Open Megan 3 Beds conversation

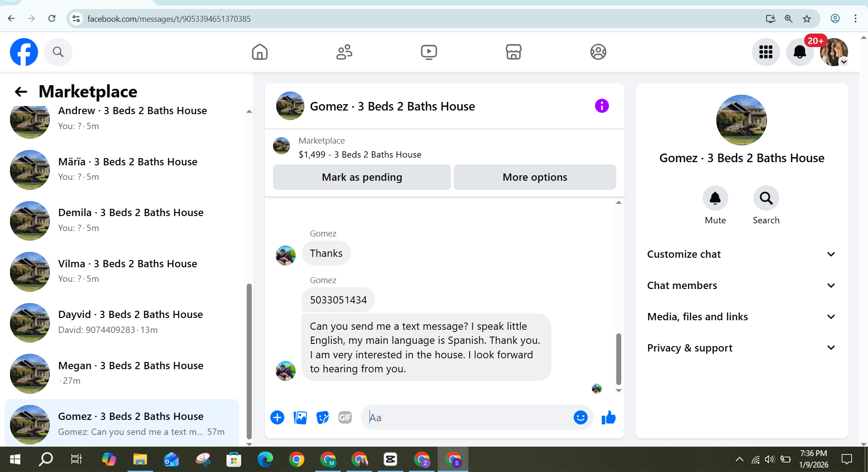pyautogui.click(x=121, y=373)
